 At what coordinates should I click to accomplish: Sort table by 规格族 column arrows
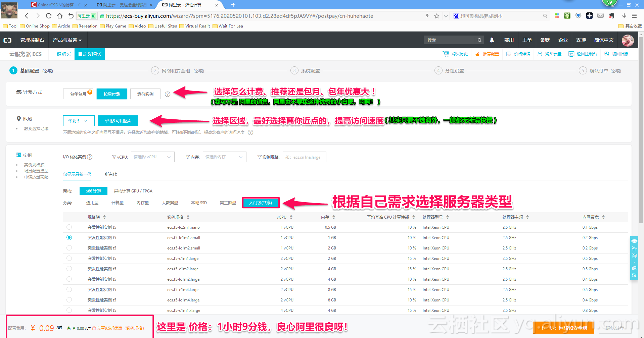click(104, 217)
